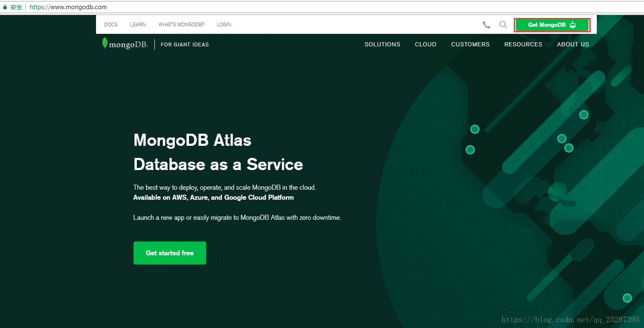This screenshot has height=328, width=644.
Task: Open the RESOURCES dropdown
Action: (523, 44)
